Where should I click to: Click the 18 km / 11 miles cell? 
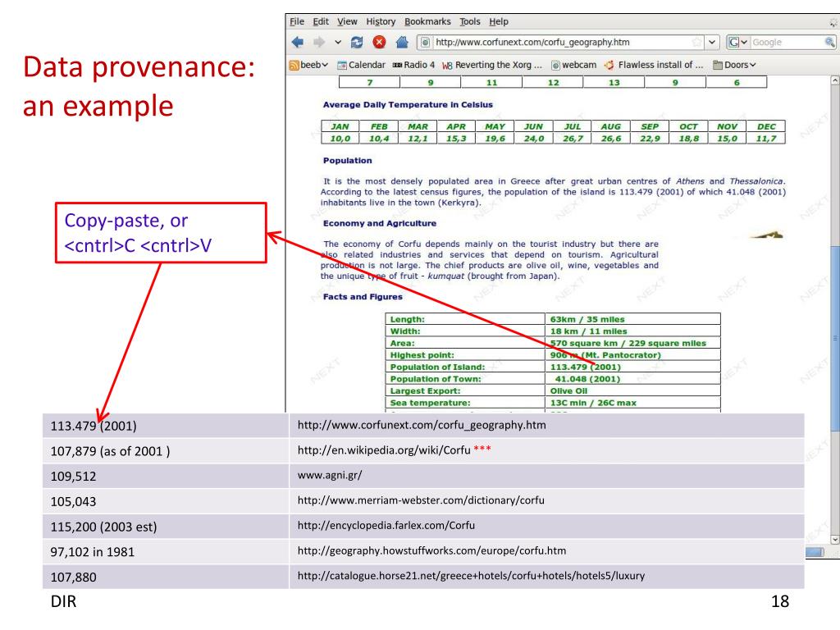(x=632, y=331)
